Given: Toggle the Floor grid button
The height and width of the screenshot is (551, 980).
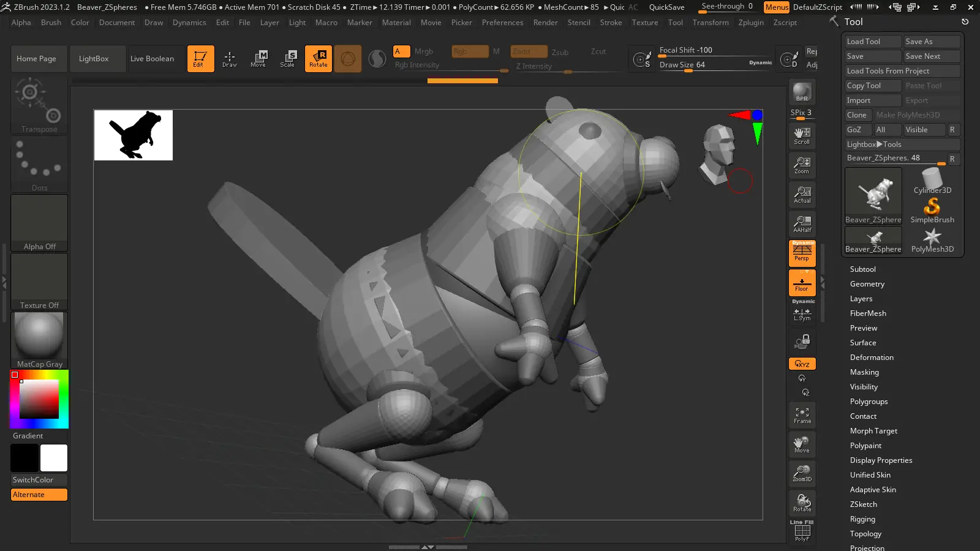Looking at the screenshot, I should pyautogui.click(x=802, y=283).
